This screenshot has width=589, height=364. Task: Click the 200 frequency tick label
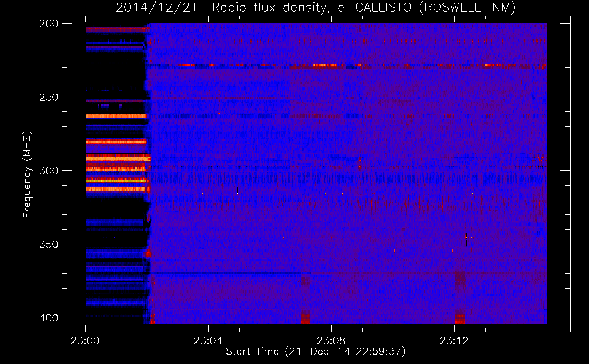(49, 24)
